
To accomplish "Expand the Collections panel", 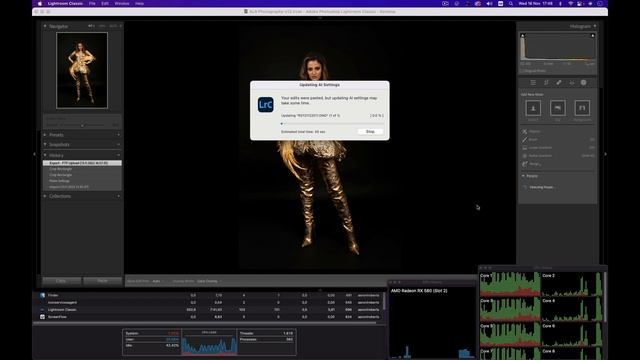I will 45,196.
